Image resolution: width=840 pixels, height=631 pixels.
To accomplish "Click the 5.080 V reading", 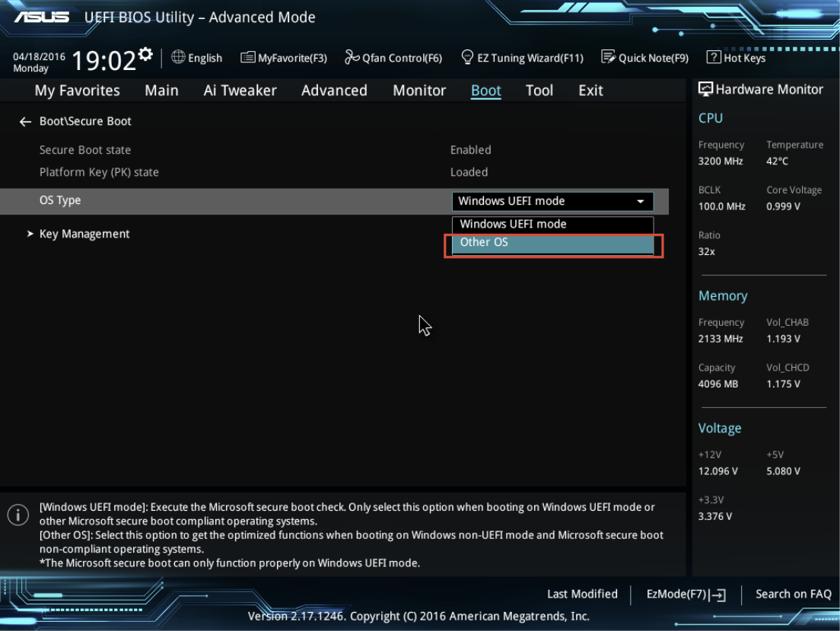I will 783,471.
